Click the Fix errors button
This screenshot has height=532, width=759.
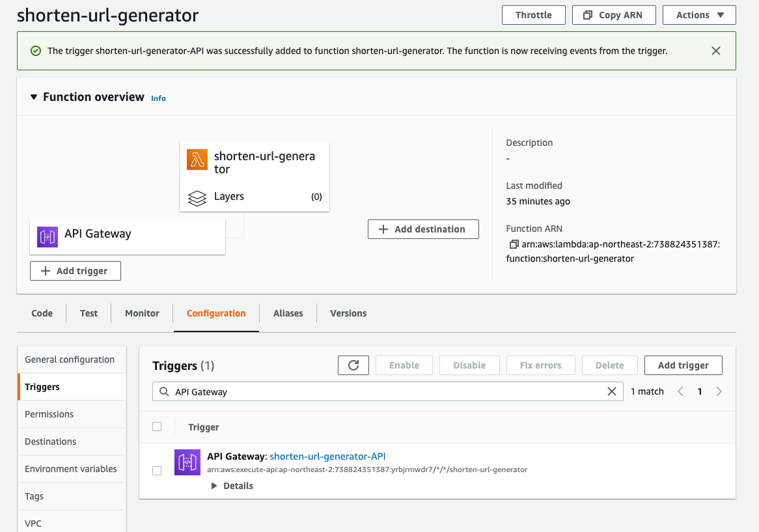click(x=541, y=365)
